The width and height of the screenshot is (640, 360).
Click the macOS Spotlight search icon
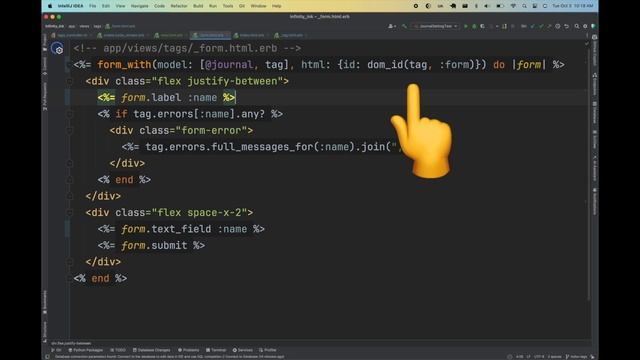tap(524, 6)
